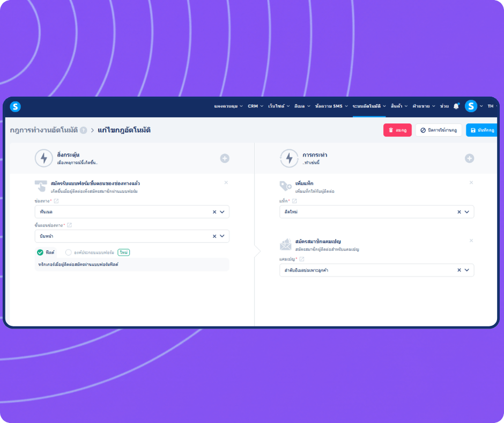Click the form trigger hand icon
The width and height of the screenshot is (504, 423).
41,186
